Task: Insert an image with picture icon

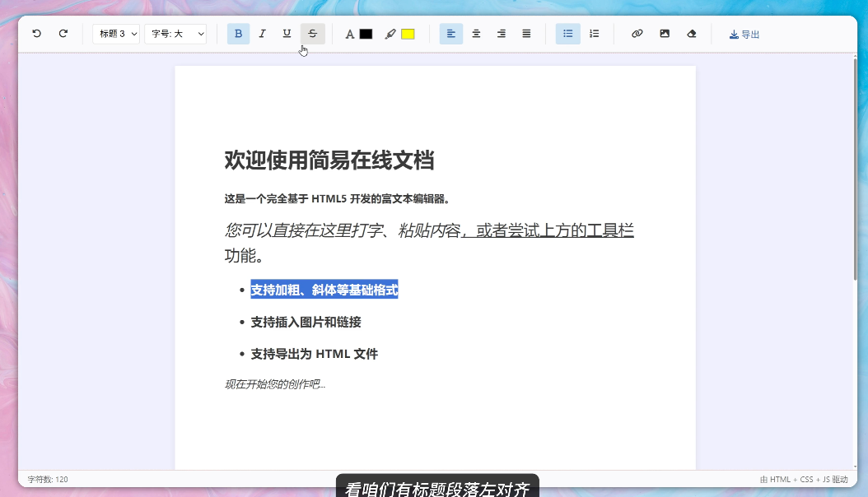Action: (x=665, y=34)
